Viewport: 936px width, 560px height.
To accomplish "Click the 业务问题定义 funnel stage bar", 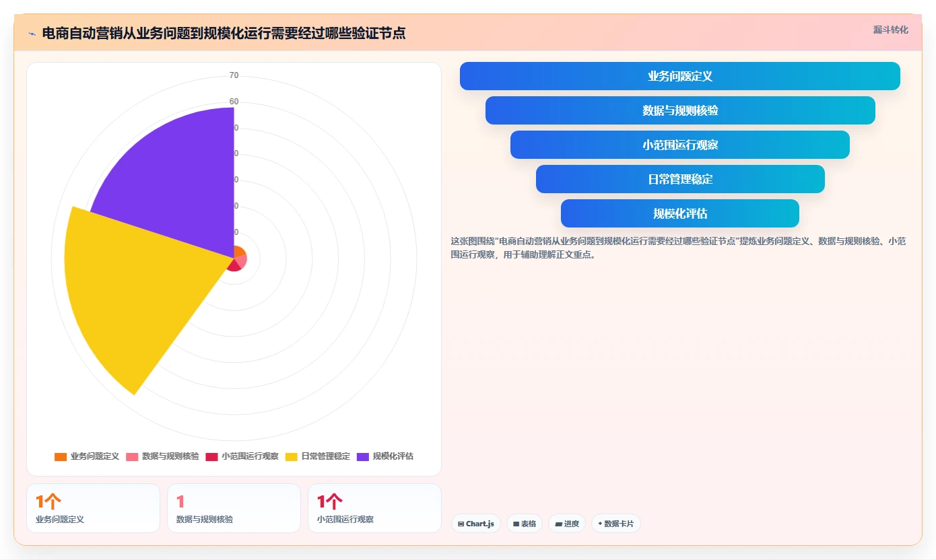I will tap(680, 76).
